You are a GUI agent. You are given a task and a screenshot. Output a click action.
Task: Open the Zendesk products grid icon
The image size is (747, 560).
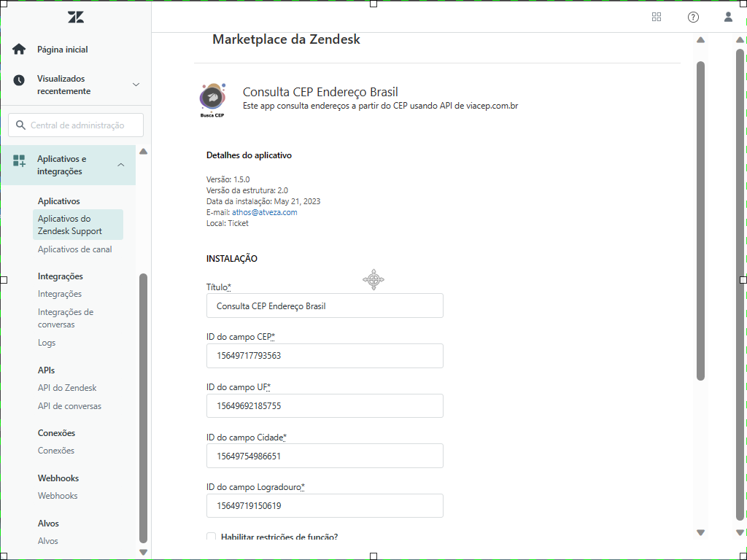coord(657,17)
